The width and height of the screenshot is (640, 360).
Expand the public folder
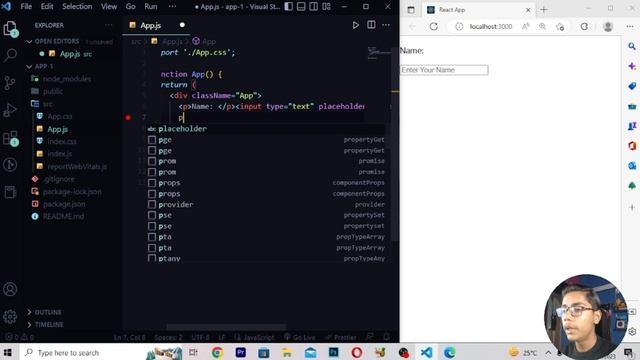click(x=53, y=91)
